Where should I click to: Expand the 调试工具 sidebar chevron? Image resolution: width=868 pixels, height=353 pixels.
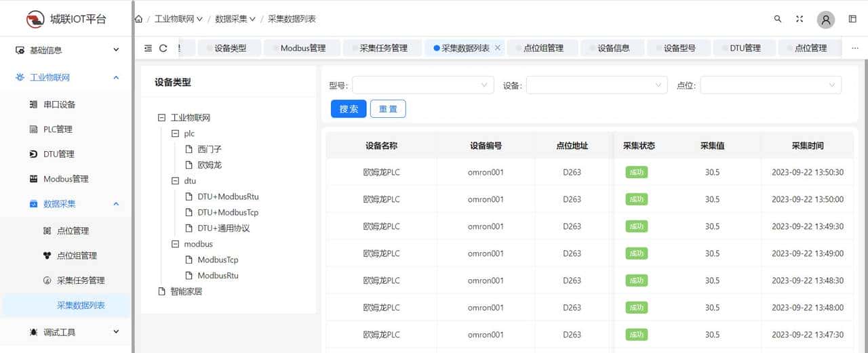click(116, 332)
